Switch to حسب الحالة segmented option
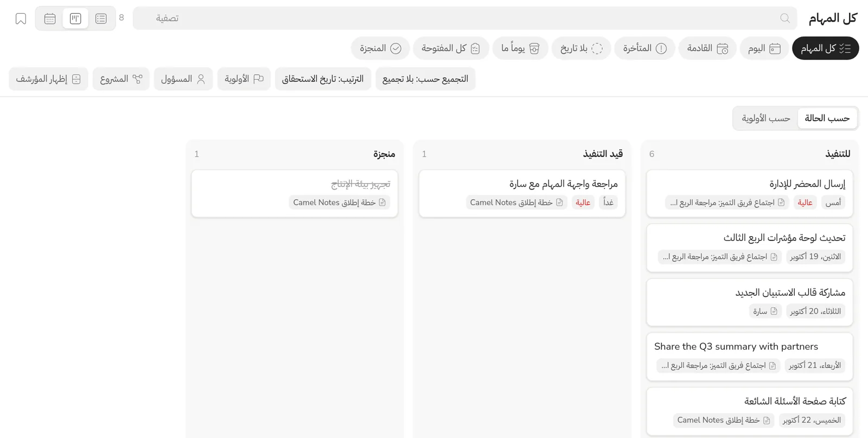This screenshot has height=438, width=868. pyautogui.click(x=827, y=118)
